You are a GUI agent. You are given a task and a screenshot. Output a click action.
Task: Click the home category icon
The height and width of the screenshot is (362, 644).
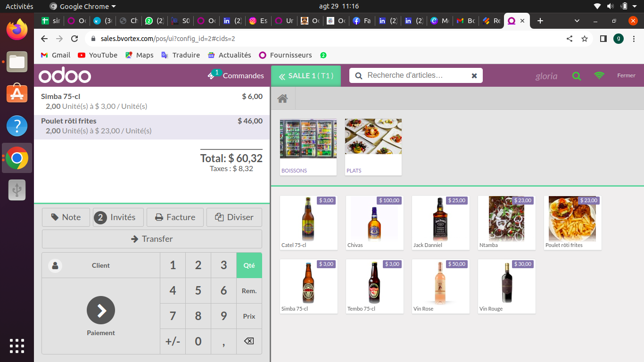click(282, 99)
